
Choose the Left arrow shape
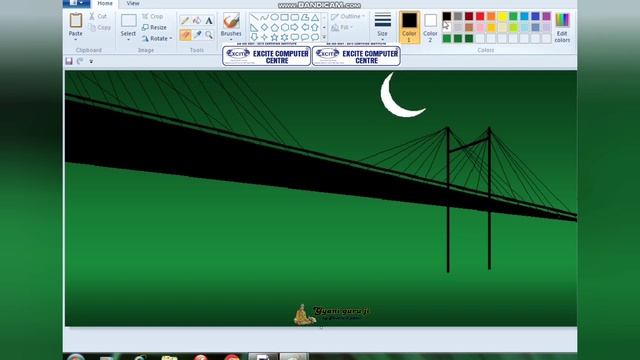click(305, 27)
